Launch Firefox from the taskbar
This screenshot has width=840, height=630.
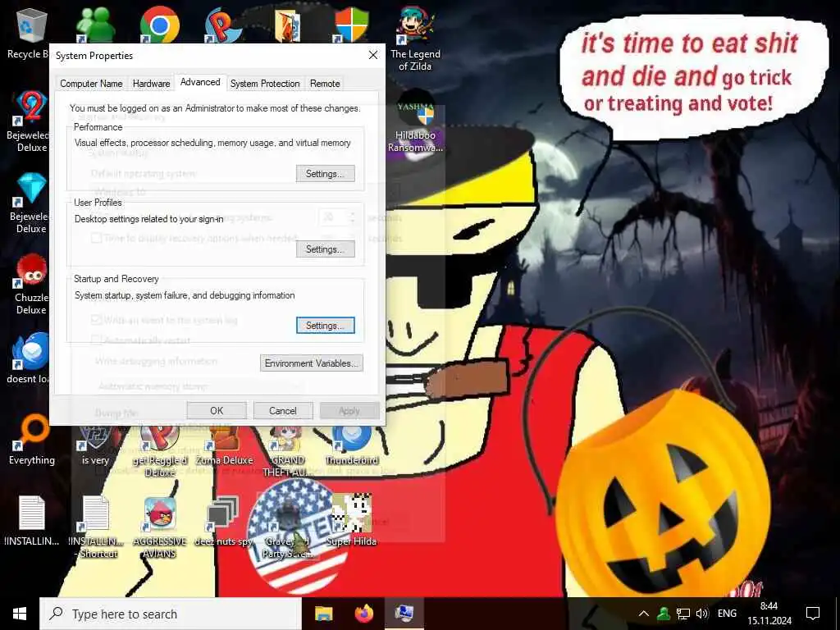point(364,614)
